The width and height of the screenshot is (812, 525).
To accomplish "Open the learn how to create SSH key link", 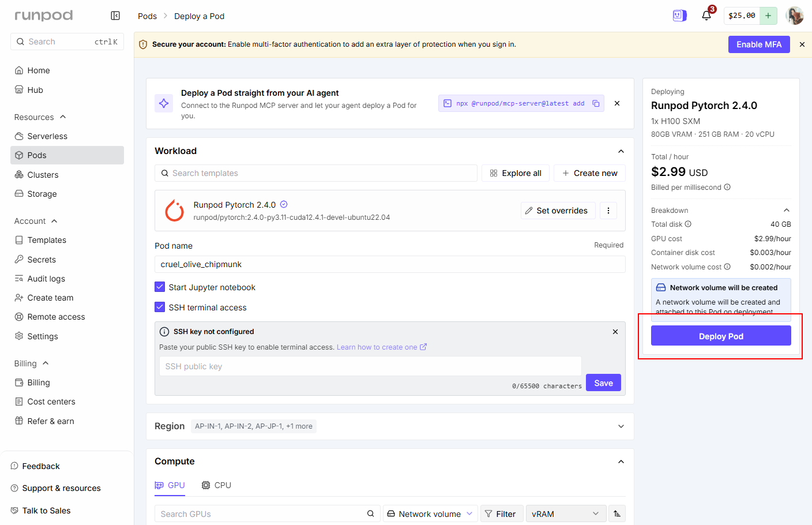I will [x=382, y=347].
